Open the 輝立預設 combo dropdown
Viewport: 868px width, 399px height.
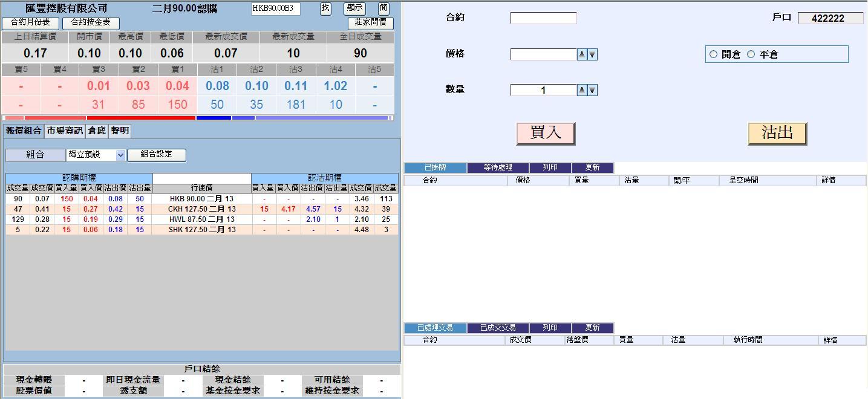tap(120, 155)
